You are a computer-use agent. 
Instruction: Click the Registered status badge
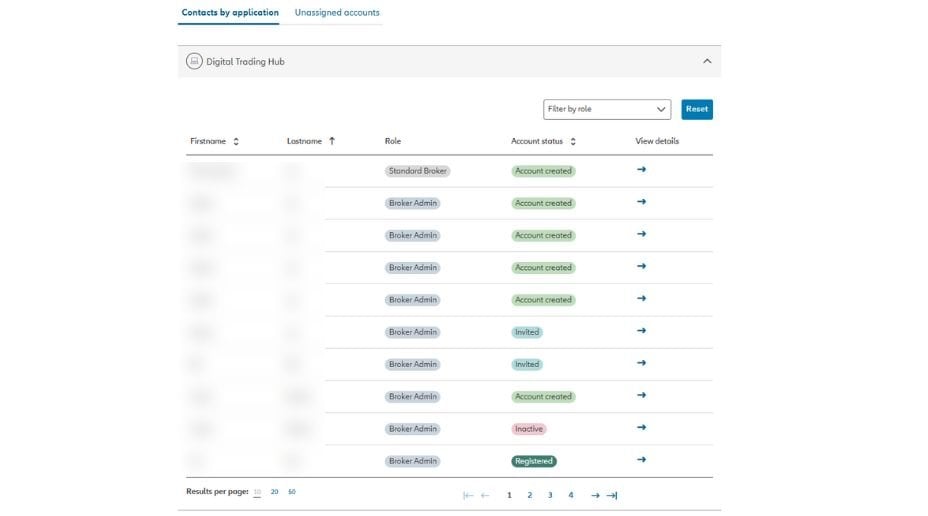point(533,461)
